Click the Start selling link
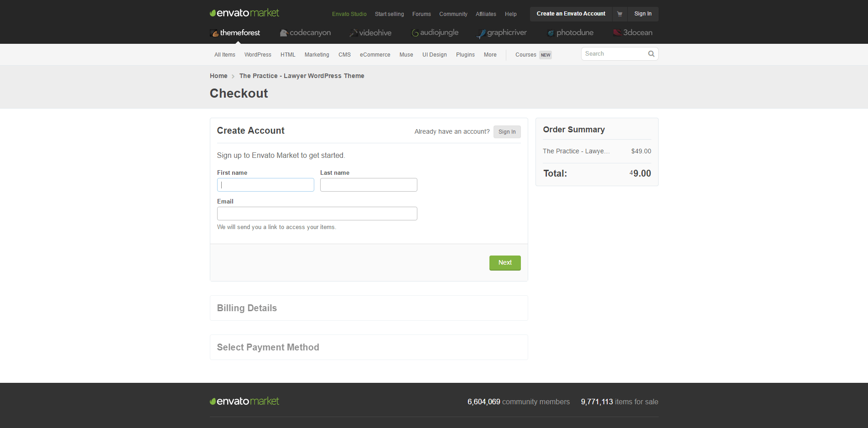Image resolution: width=868 pixels, height=428 pixels. [x=390, y=14]
